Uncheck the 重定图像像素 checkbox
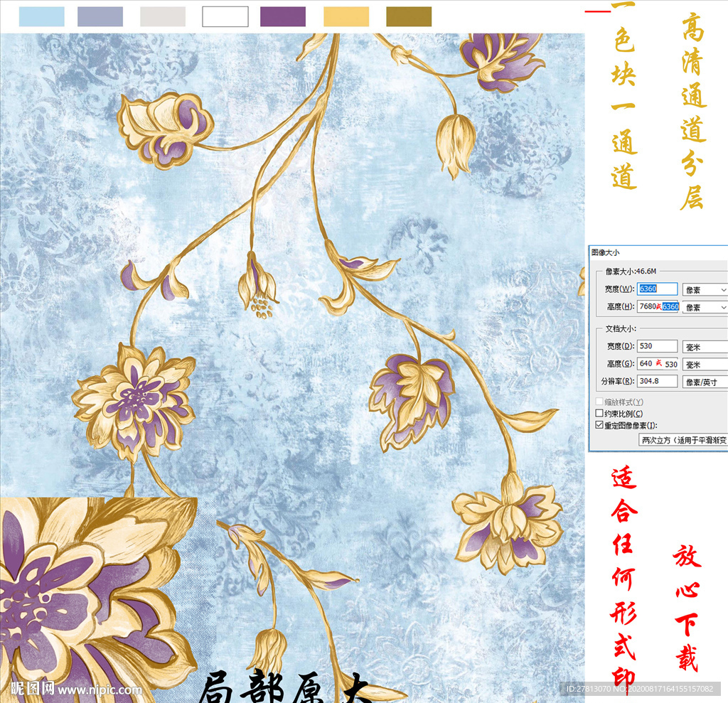 point(599,425)
